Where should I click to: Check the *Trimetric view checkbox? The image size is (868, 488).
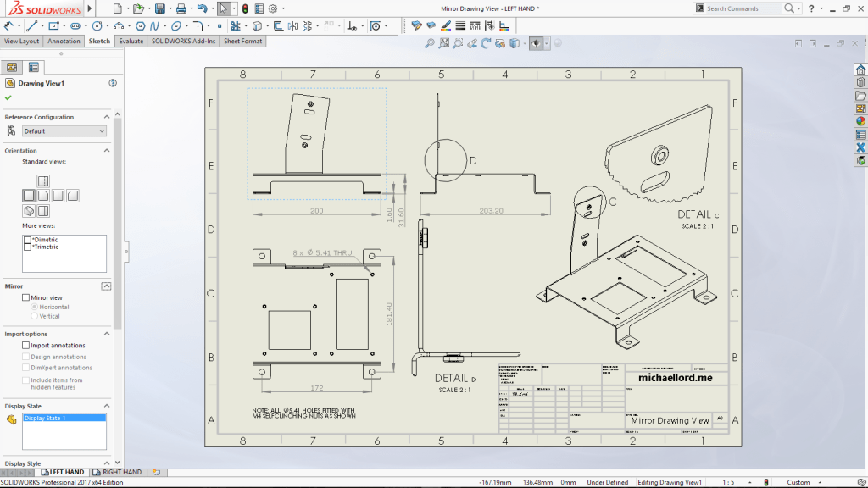click(x=27, y=247)
